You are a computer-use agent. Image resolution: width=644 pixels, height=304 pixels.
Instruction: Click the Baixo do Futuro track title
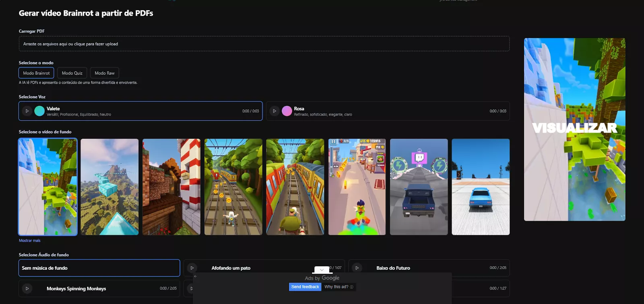pos(393,268)
